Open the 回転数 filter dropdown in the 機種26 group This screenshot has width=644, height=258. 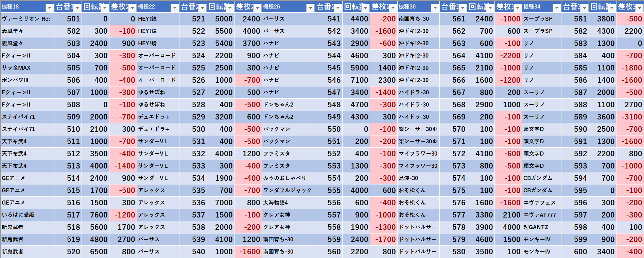point(366,8)
